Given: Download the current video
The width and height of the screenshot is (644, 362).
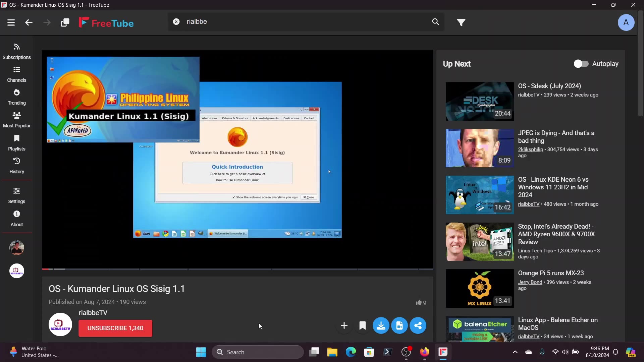Looking at the screenshot, I should tap(381, 325).
